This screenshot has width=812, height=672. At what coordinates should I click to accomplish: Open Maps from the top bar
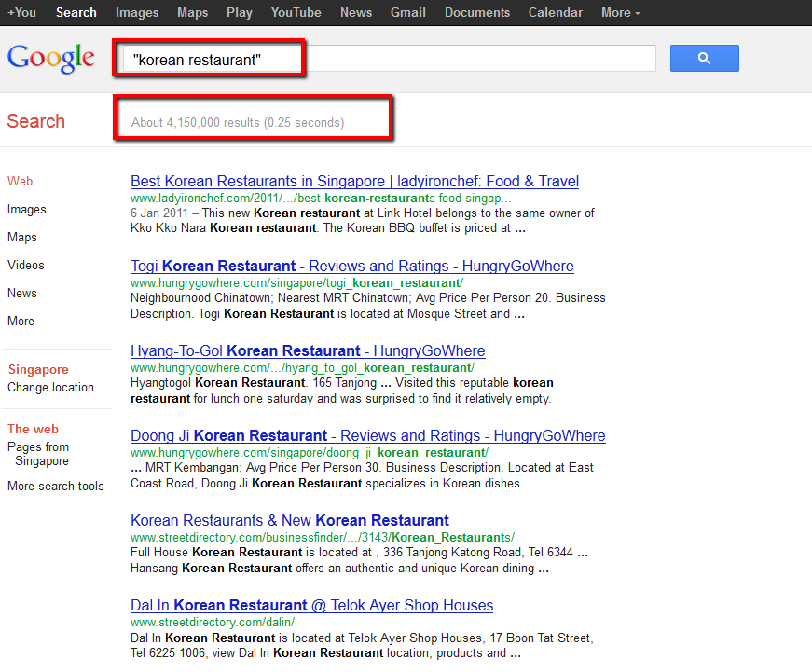[x=192, y=12]
